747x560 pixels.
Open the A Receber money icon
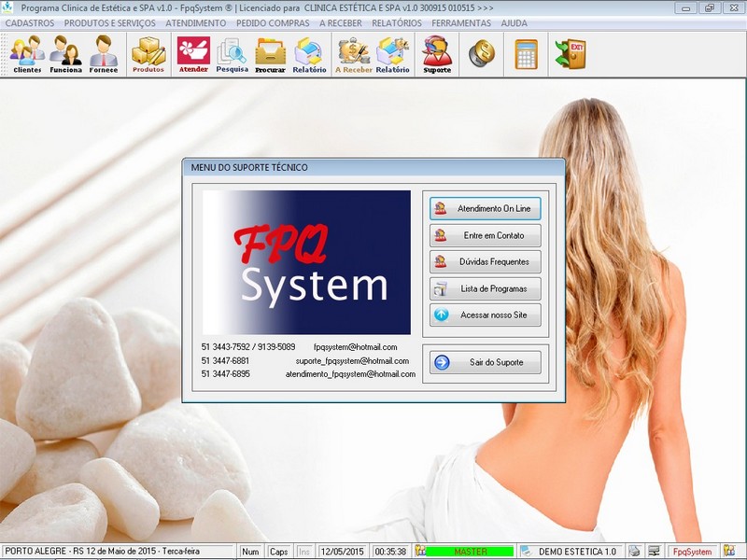pyautogui.click(x=354, y=54)
